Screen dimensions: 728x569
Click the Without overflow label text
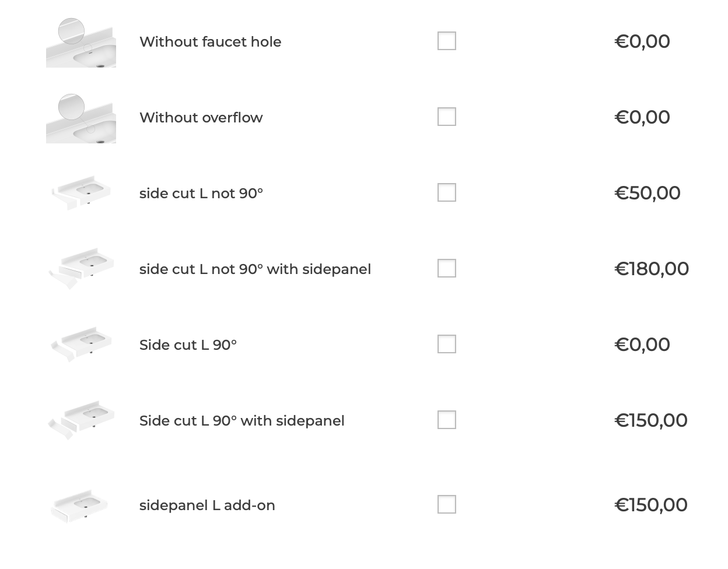[201, 118]
